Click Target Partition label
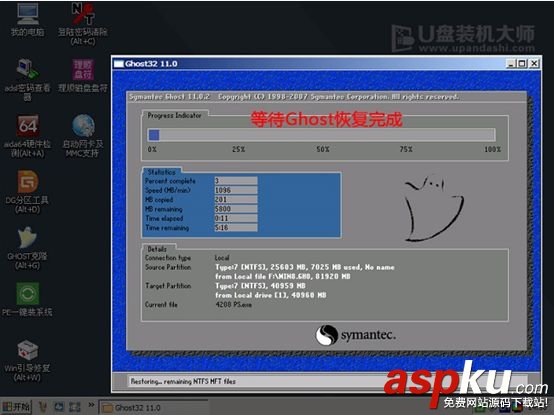This screenshot has width=554, height=415. pyautogui.click(x=168, y=285)
